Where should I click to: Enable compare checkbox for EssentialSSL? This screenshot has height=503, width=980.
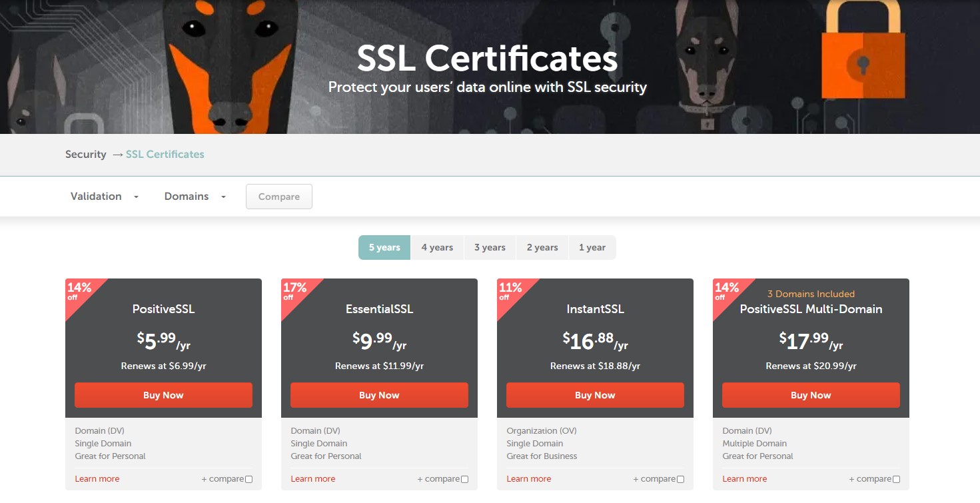[x=464, y=479]
